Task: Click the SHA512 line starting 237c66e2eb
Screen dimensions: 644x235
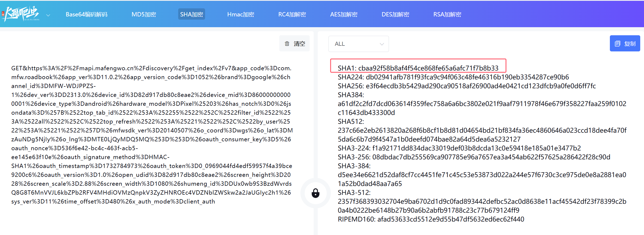Action: (x=482, y=130)
